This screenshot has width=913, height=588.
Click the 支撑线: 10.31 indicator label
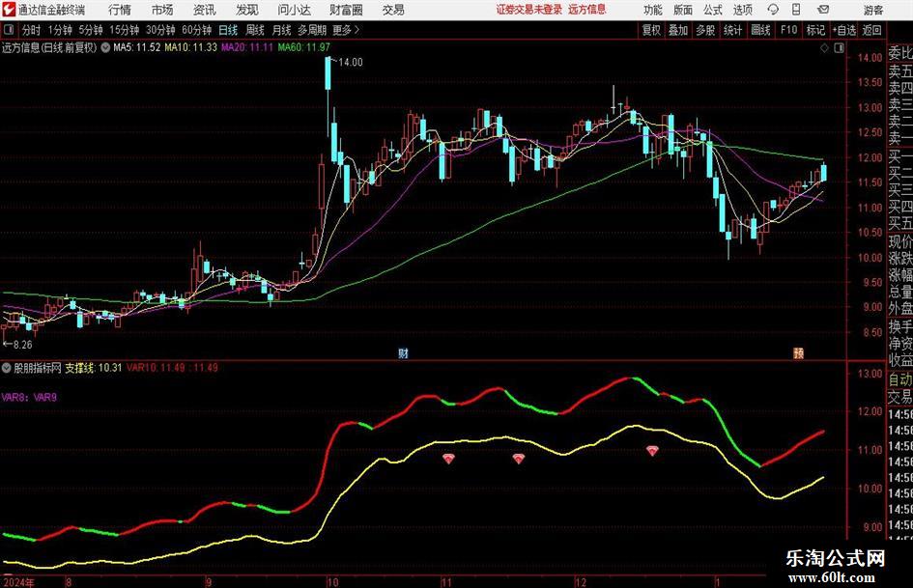[x=93, y=367]
